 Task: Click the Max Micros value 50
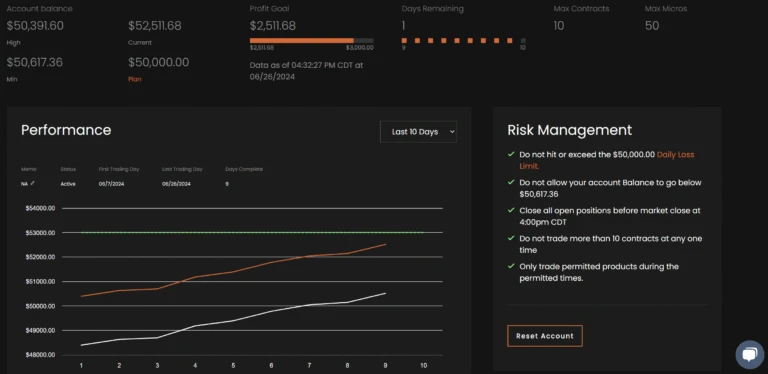click(x=652, y=25)
